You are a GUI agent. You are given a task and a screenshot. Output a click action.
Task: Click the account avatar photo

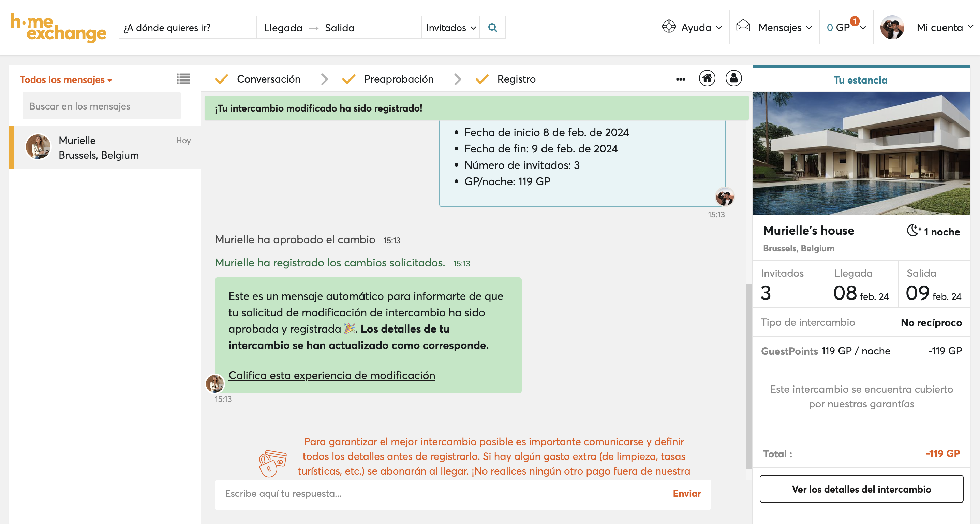pos(892,27)
